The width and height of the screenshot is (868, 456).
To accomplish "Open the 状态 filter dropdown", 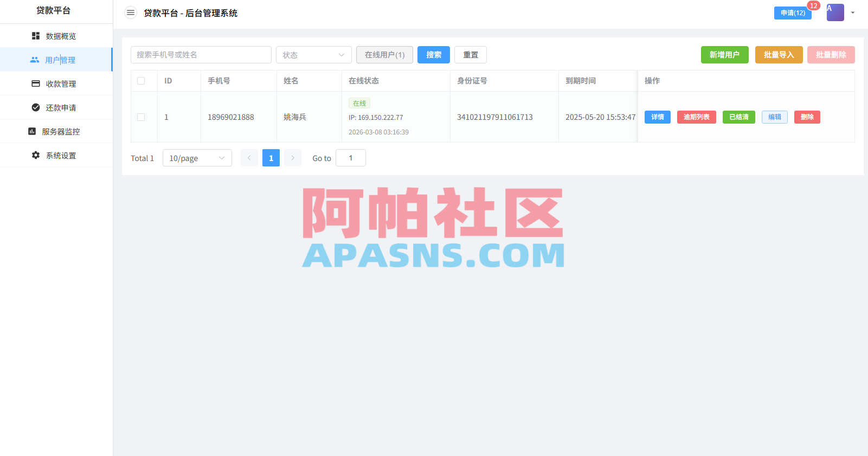I will click(314, 55).
